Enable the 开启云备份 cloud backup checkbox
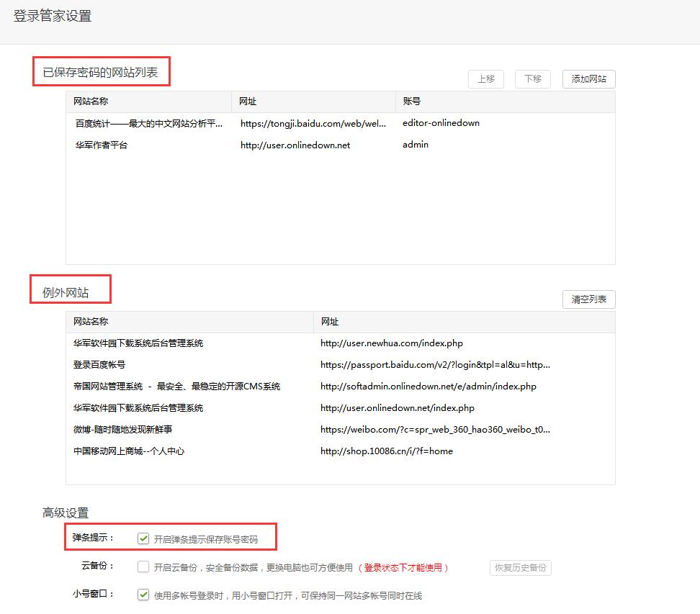700x614 pixels. (x=143, y=567)
